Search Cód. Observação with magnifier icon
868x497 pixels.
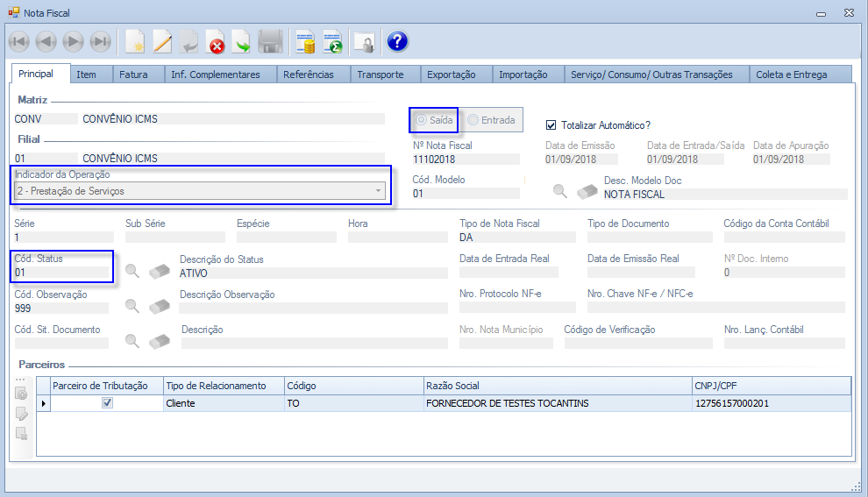pyautogui.click(x=132, y=306)
